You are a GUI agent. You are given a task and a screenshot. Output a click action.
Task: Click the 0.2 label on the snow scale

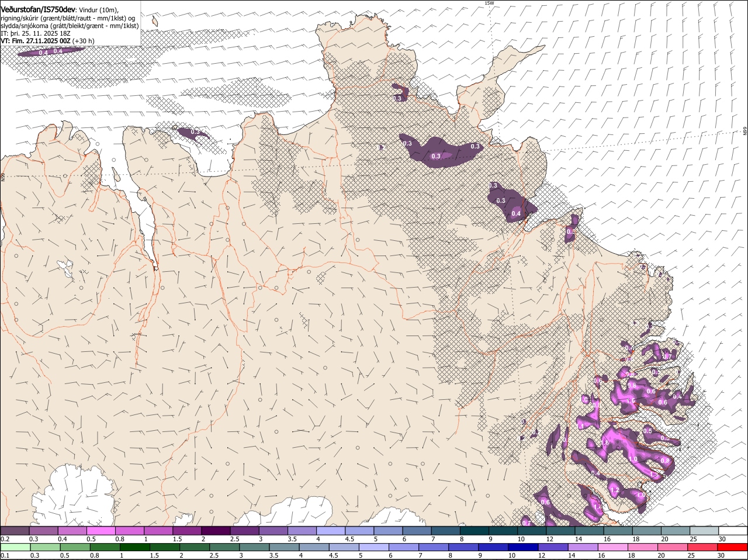(5, 539)
